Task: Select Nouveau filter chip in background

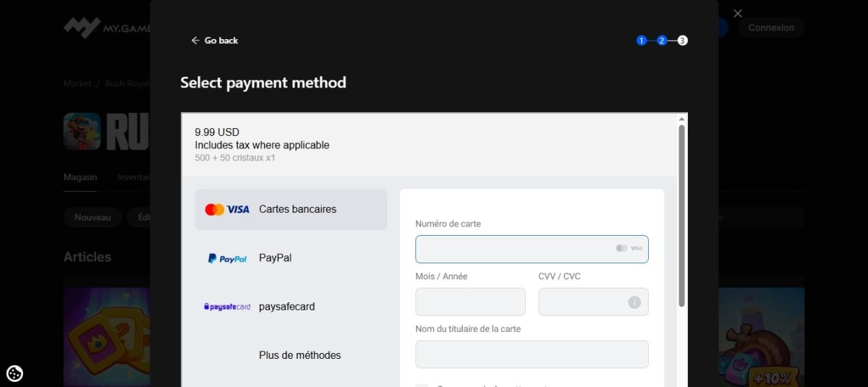Action: [x=93, y=217]
